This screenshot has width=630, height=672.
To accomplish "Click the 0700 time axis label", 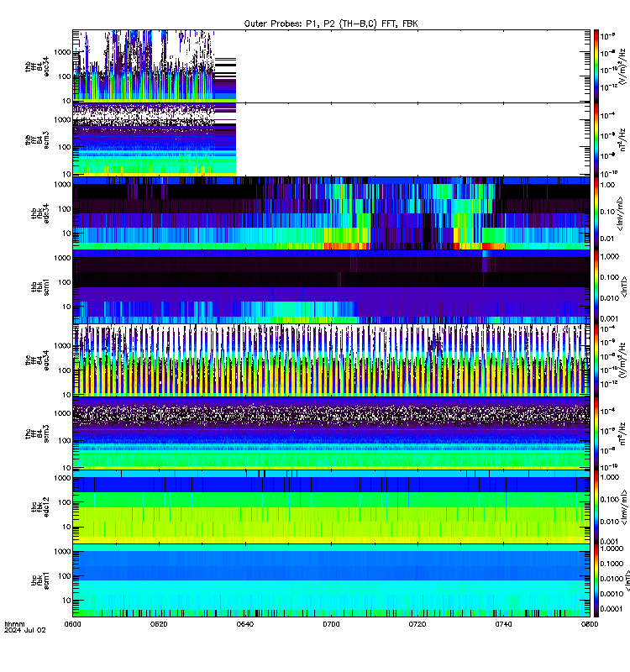I will (x=331, y=624).
